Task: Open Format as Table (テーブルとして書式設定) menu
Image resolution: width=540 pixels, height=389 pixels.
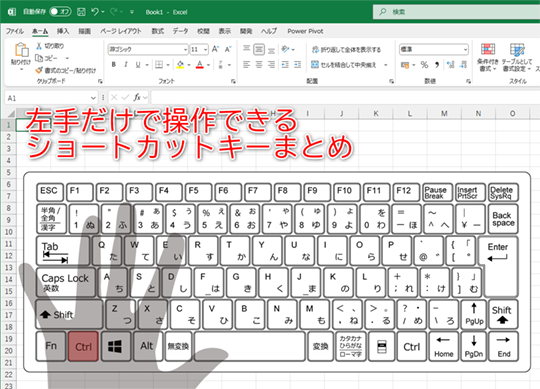Action: tap(517, 57)
